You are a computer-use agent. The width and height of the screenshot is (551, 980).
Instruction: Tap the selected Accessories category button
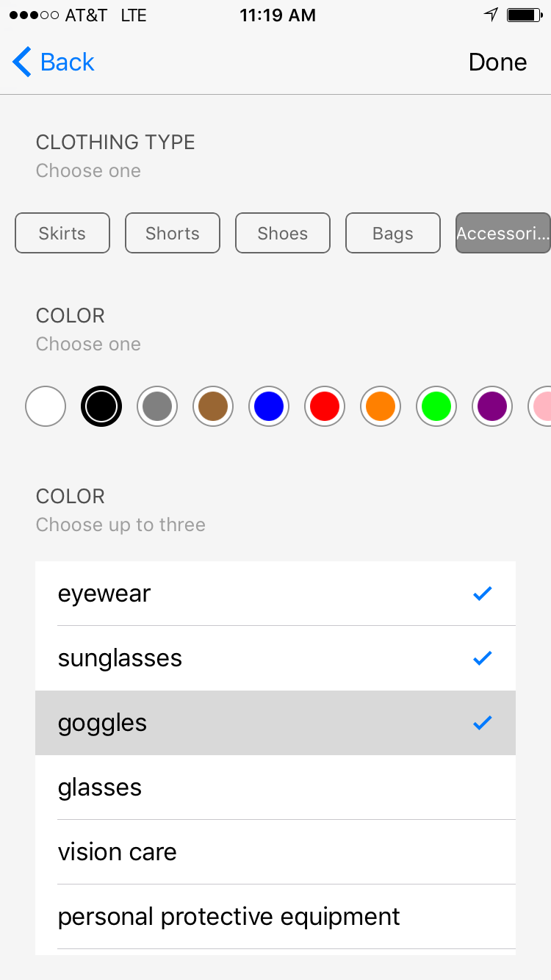[503, 234]
